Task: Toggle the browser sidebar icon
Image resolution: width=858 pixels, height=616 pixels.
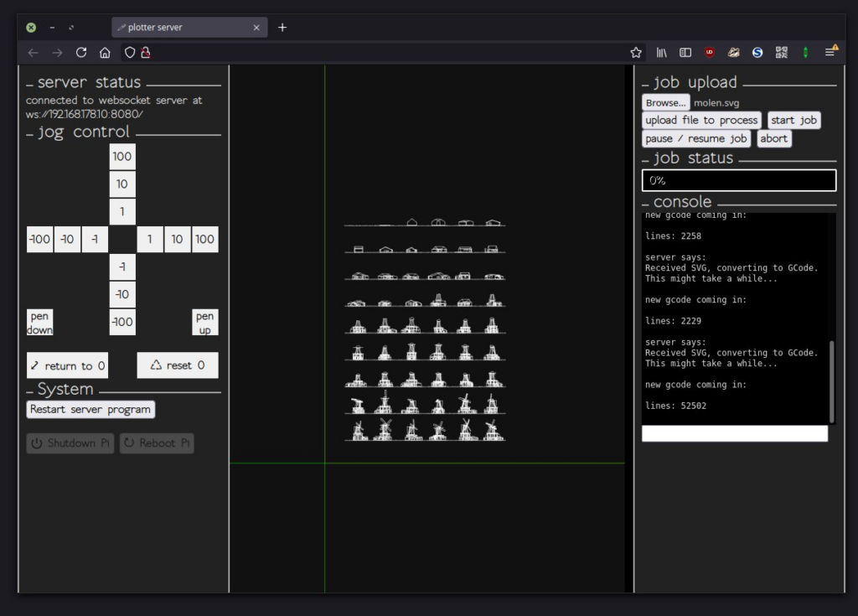Action: [685, 53]
